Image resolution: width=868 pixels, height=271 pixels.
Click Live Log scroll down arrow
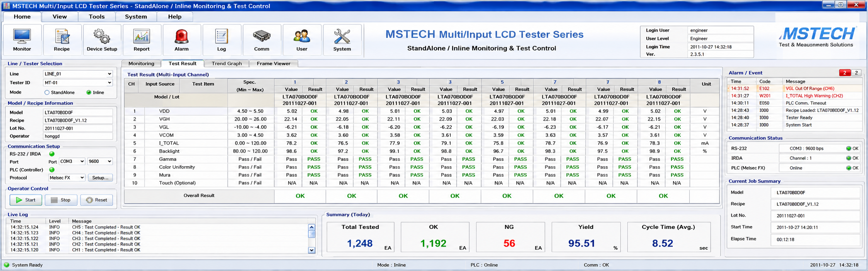[312, 250]
